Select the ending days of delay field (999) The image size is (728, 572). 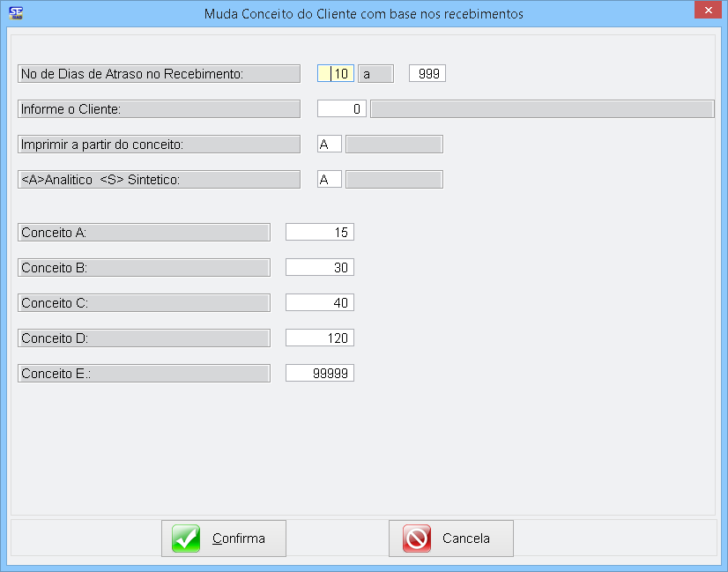point(427,74)
